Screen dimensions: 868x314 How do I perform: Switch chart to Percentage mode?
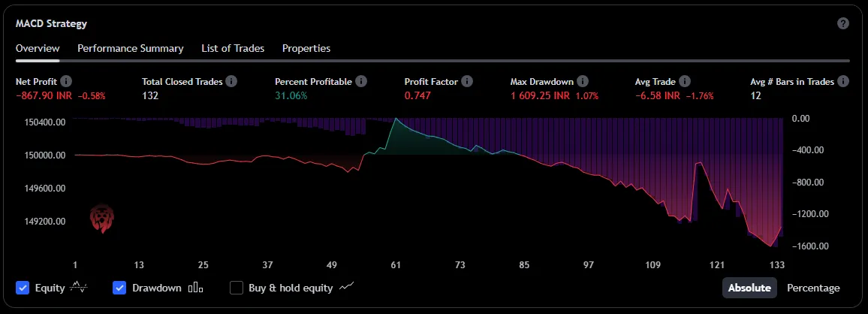[x=813, y=288]
